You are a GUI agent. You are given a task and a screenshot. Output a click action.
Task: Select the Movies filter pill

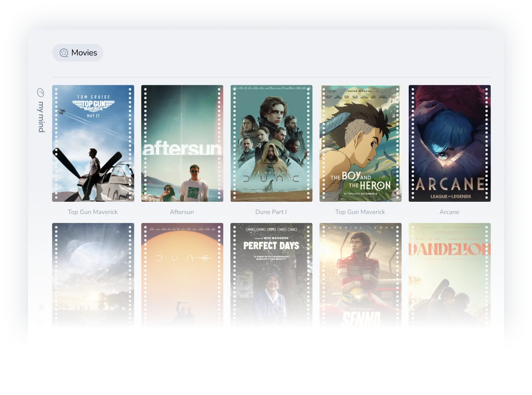pos(78,53)
